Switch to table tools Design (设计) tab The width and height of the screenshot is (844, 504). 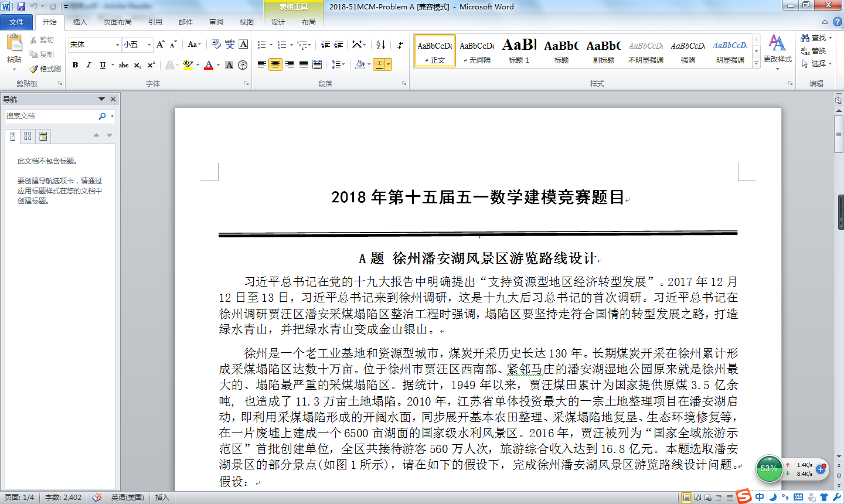278,22
